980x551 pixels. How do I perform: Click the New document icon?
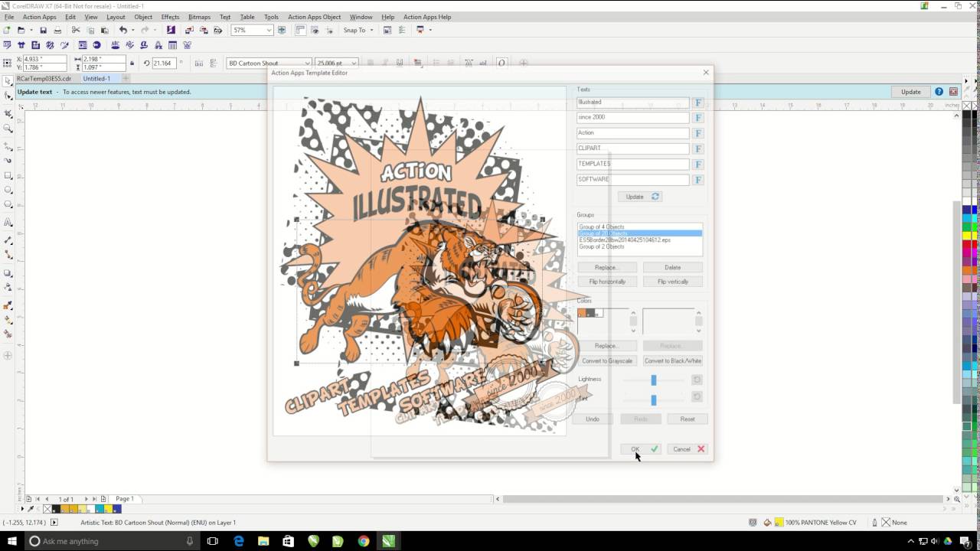7,30
